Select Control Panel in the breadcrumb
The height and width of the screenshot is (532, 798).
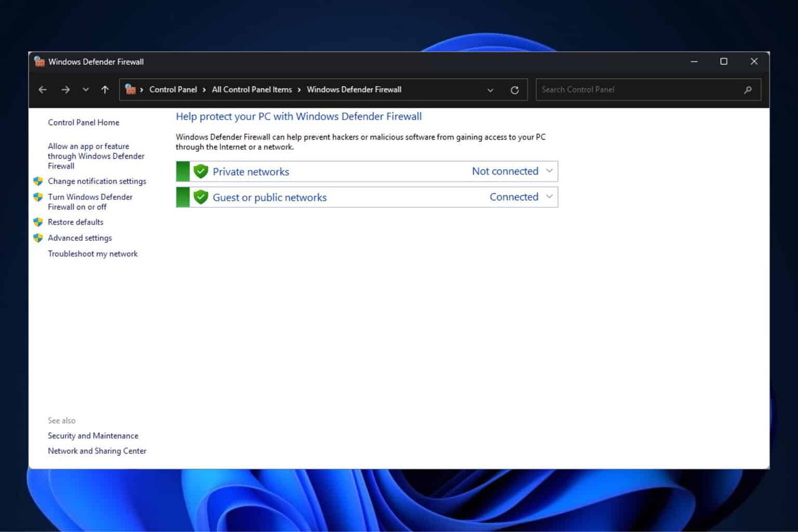point(173,89)
